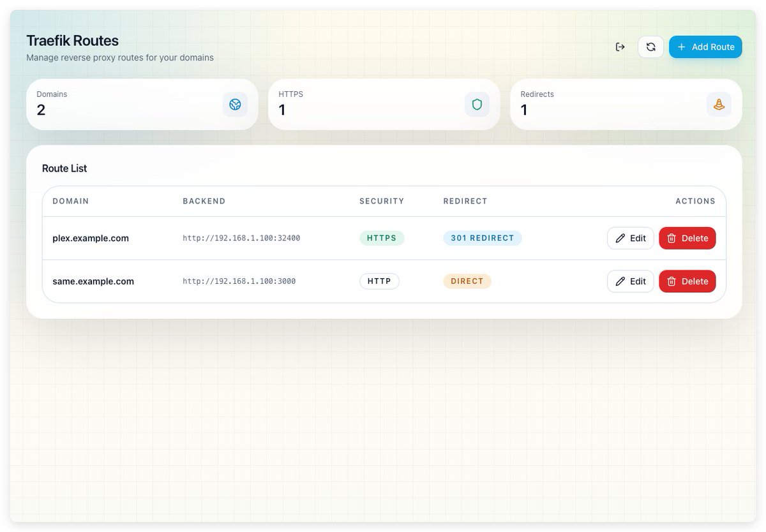Click the DIRECT badge
This screenshot has height=532, width=766.
click(x=467, y=281)
